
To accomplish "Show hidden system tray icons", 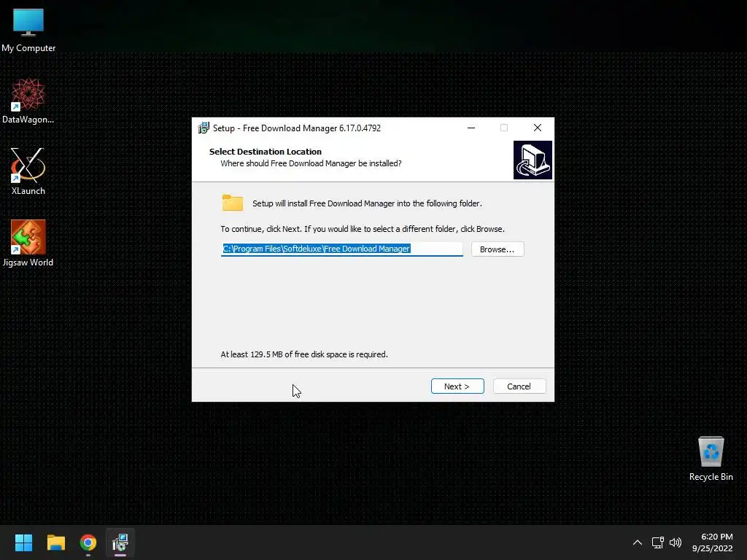I will pos(637,542).
